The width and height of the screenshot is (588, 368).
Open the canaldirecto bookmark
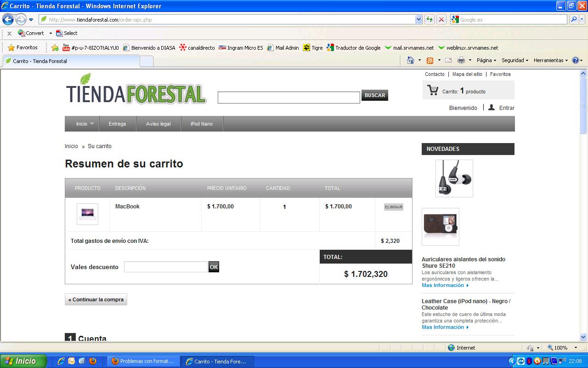coord(197,47)
